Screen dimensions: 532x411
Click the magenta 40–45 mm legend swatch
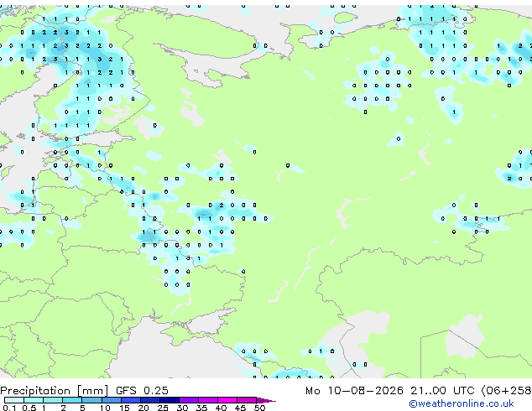pos(227,400)
